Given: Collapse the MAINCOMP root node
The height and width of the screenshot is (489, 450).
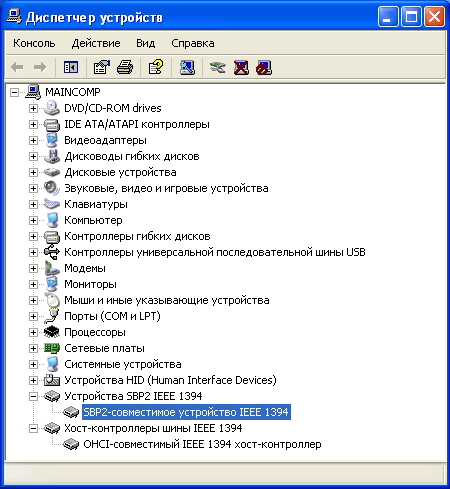Looking at the screenshot, I should point(14,92).
